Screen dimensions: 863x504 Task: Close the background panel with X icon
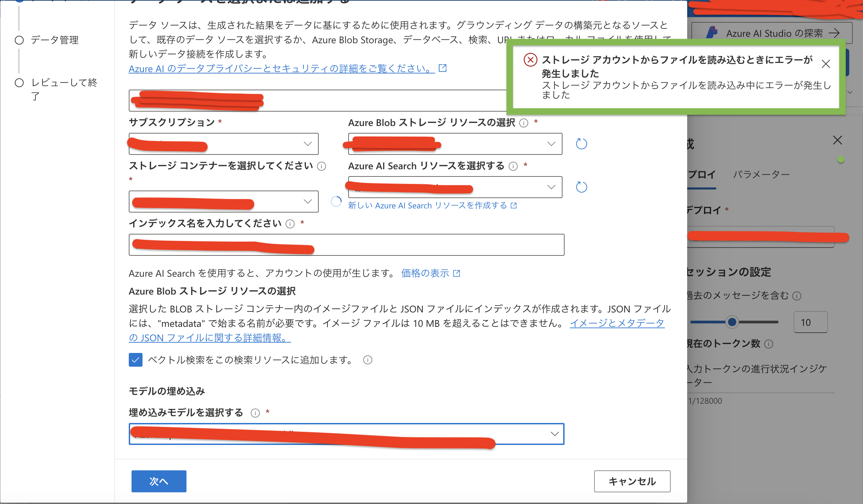coord(837,140)
